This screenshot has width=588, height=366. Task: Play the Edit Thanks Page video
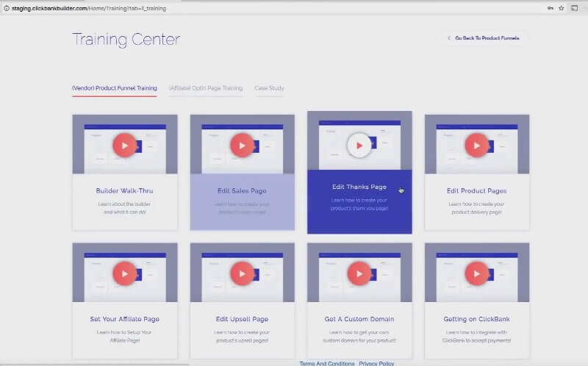(x=359, y=145)
